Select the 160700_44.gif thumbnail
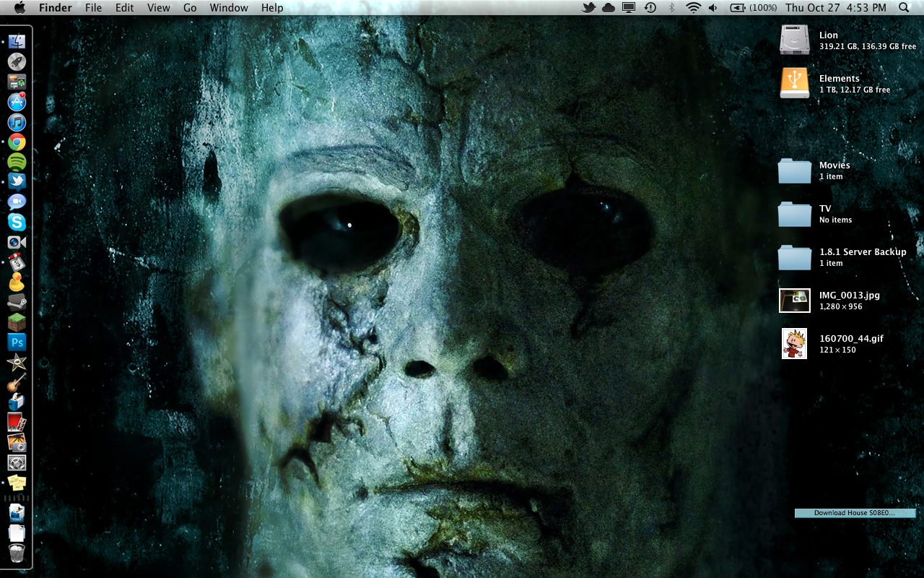924x578 pixels. [795, 343]
